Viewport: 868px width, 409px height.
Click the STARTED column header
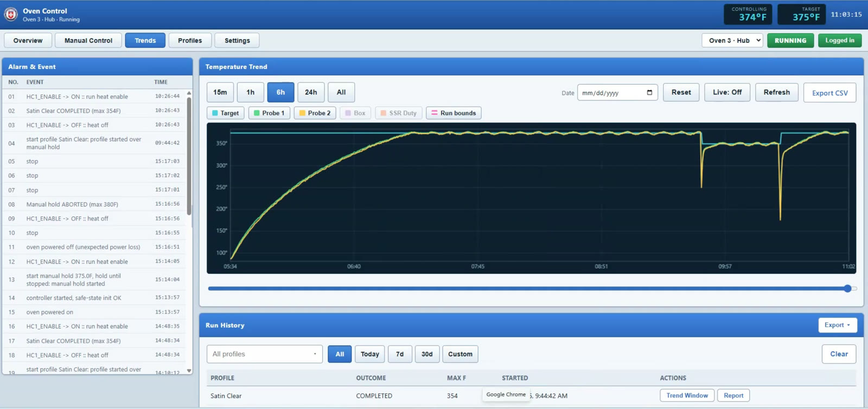tap(515, 378)
